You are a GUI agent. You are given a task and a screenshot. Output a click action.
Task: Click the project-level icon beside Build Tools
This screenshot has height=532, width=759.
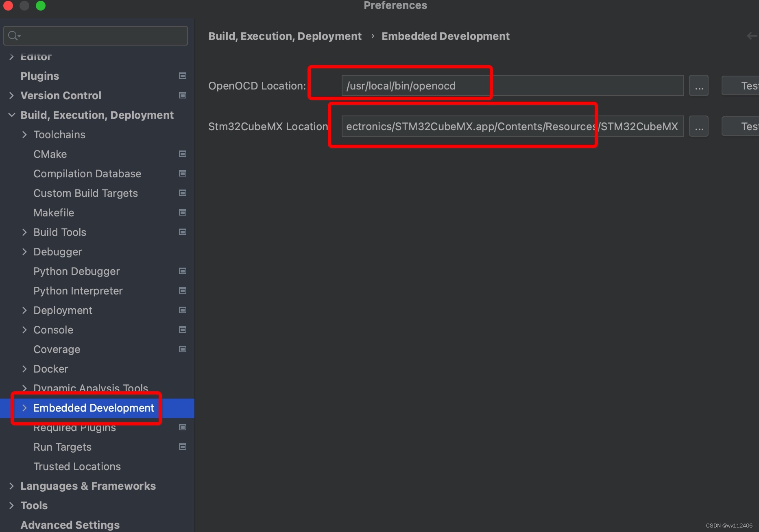point(183,232)
